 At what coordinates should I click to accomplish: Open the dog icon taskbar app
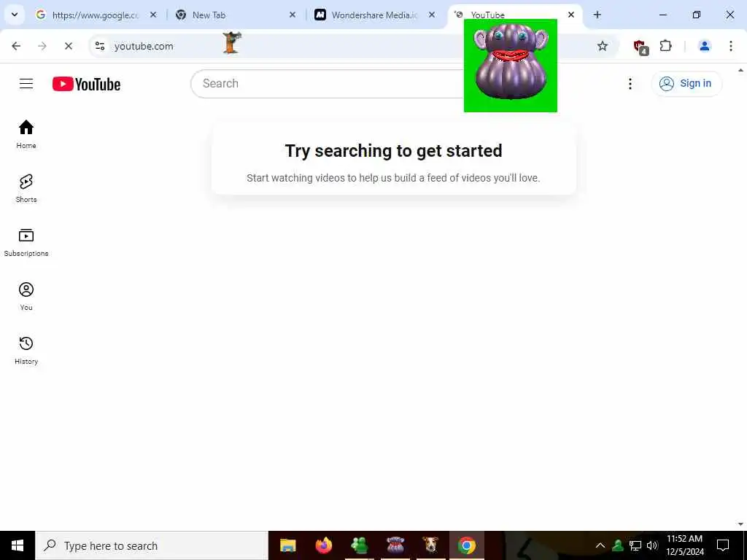pos(430,545)
